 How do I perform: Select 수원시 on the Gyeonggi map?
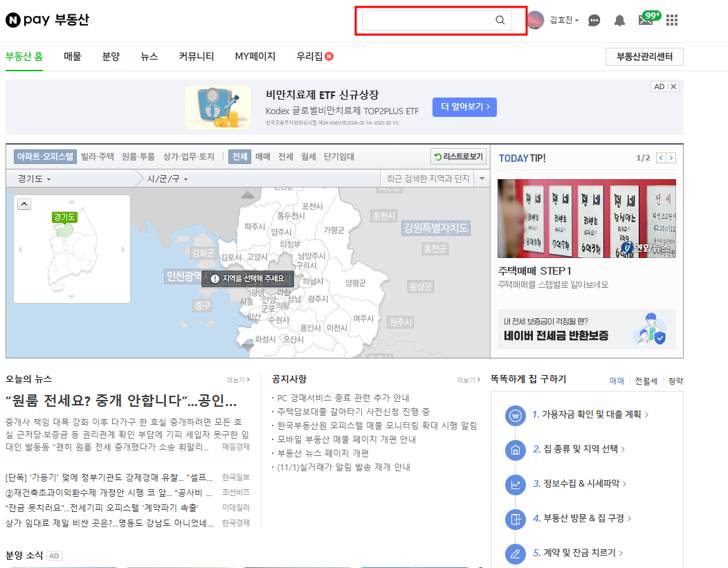pos(279,320)
